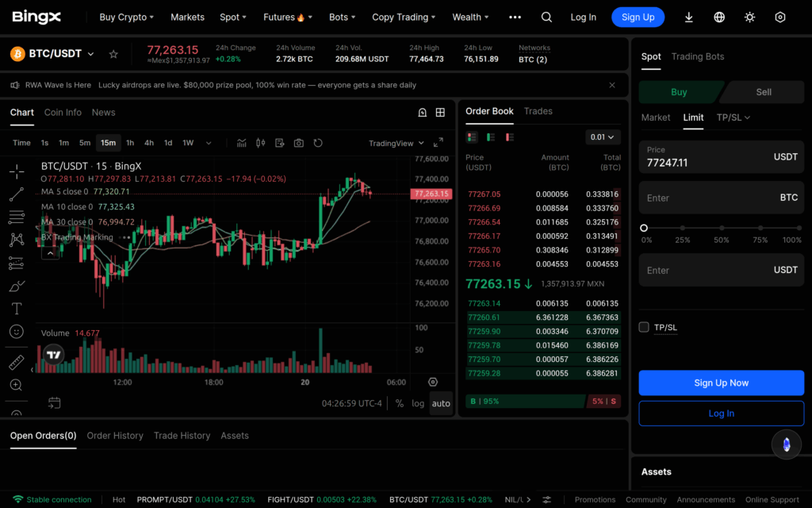Select the XABCD pattern tool
The width and height of the screenshot is (812, 508).
(17, 240)
